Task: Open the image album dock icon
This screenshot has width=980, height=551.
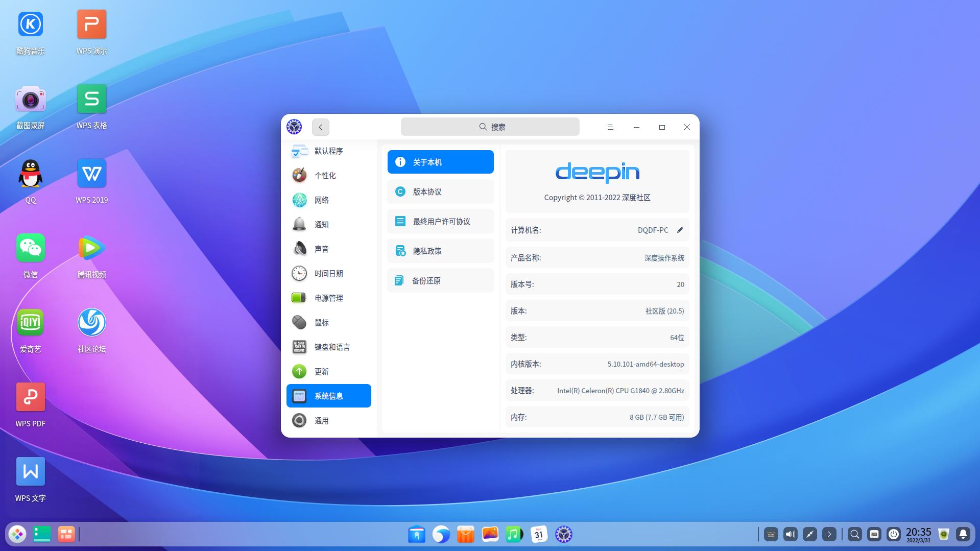Action: click(x=490, y=534)
